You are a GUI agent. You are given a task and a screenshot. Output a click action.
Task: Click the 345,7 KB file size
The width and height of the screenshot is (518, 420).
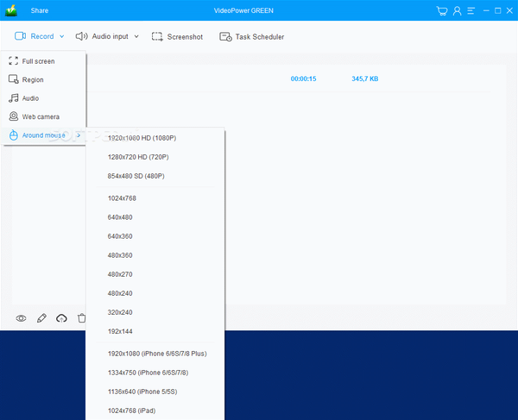364,78
